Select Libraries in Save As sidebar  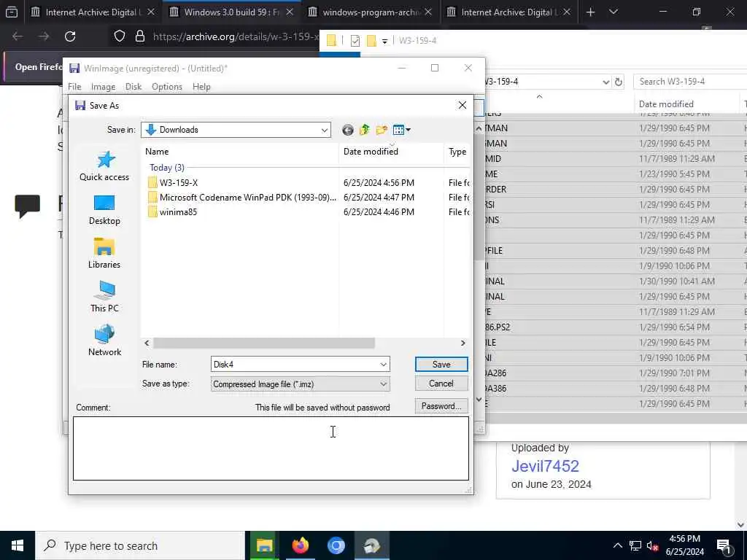tap(104, 254)
